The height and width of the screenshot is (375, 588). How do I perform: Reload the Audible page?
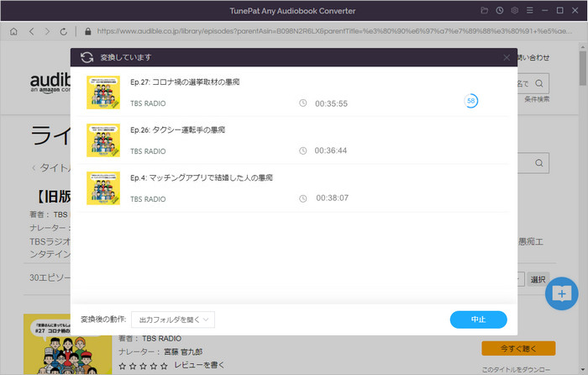click(64, 32)
